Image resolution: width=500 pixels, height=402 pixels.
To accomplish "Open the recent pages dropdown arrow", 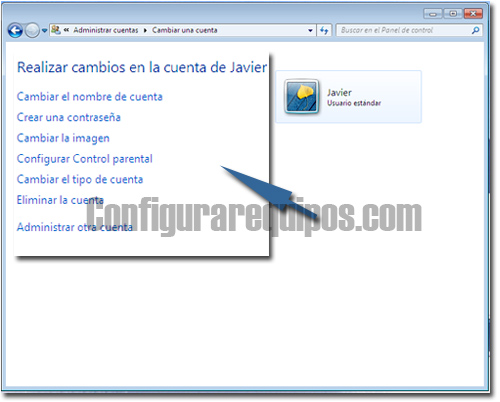I will point(44,31).
